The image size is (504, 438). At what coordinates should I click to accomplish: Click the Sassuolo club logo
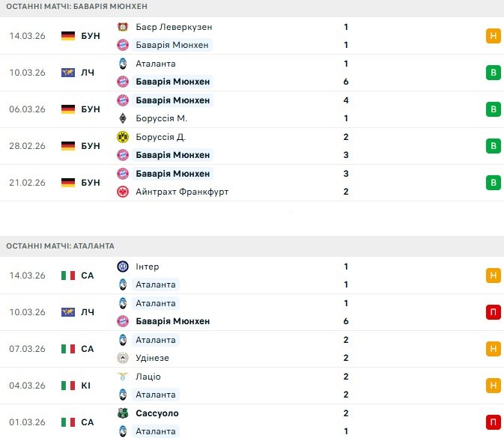click(x=123, y=413)
